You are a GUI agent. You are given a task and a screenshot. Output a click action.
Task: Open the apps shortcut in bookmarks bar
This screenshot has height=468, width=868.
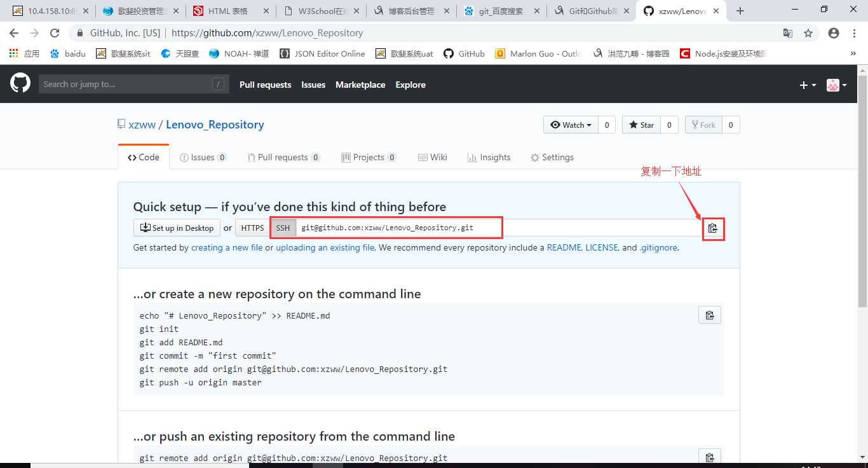pos(24,53)
